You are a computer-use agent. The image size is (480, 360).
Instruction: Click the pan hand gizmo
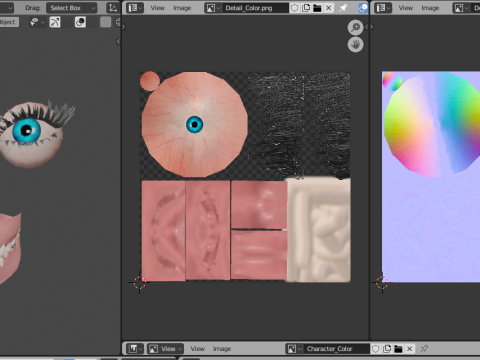[x=356, y=44]
